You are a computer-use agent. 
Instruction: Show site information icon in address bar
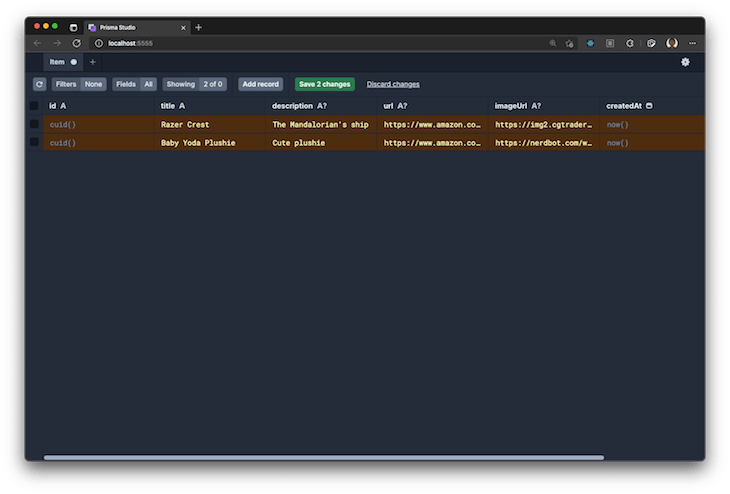[x=99, y=43]
